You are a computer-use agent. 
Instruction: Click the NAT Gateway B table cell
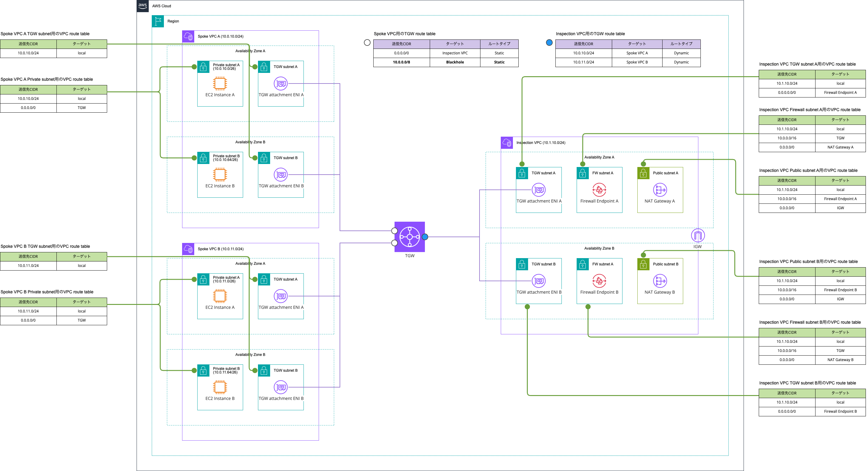(840, 360)
